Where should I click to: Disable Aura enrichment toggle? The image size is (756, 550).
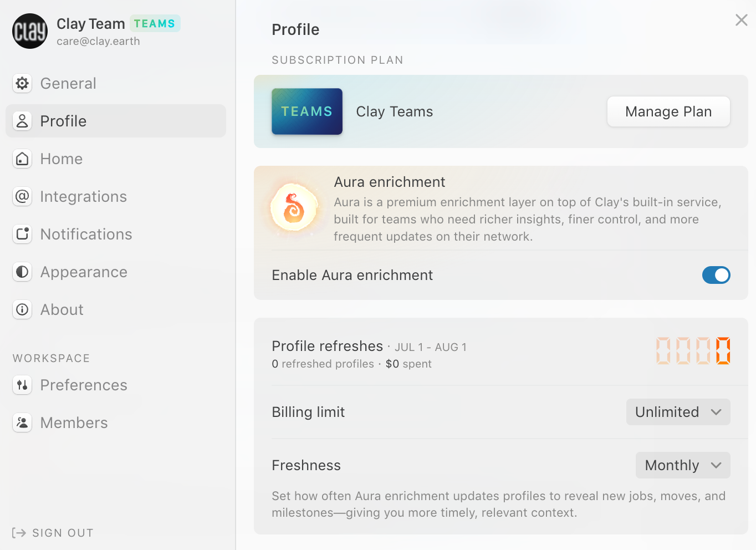(716, 275)
